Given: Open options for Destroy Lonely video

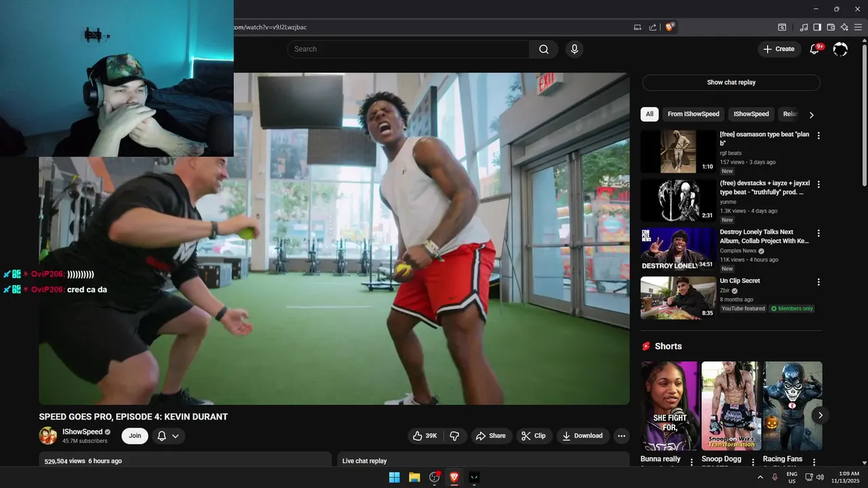Looking at the screenshot, I should pyautogui.click(x=818, y=233).
